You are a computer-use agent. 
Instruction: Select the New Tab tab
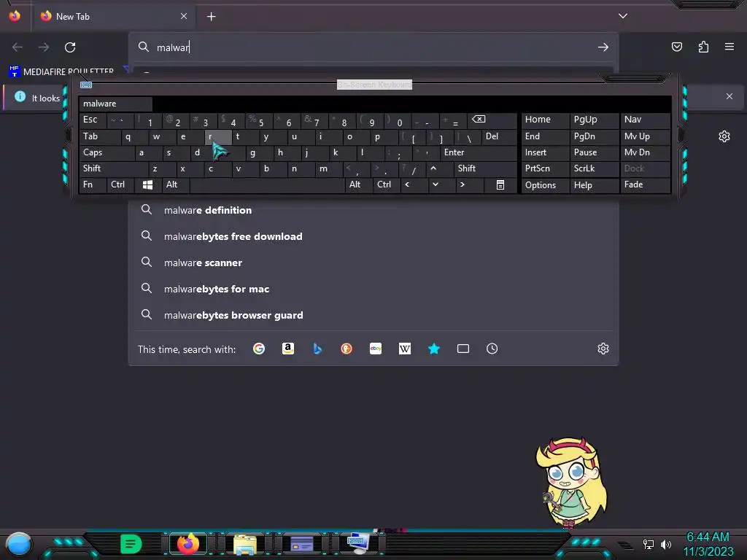[x=113, y=16]
